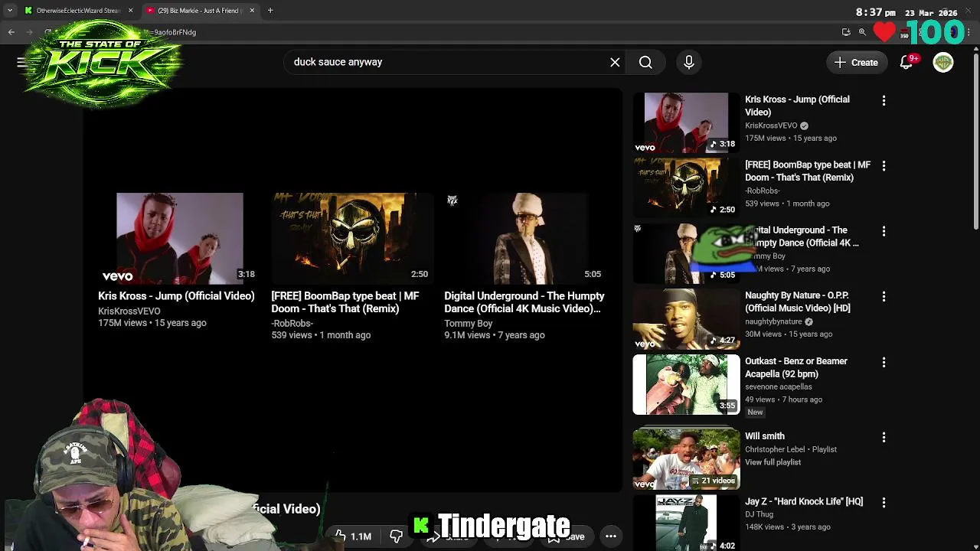Click end-screen title Digital Underground The Humpty Dance
The height and width of the screenshot is (551, 980).
click(x=524, y=302)
